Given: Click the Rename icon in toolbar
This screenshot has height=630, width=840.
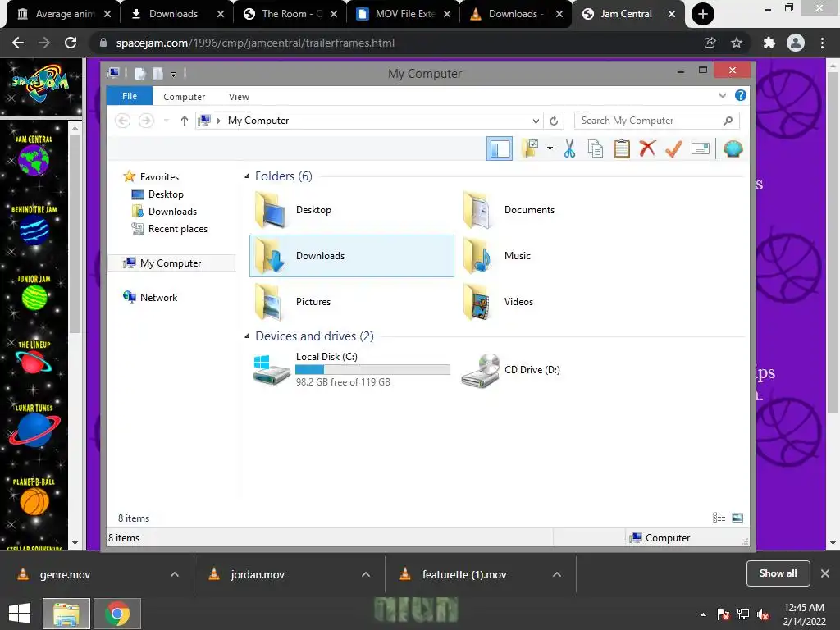Looking at the screenshot, I should tap(701, 148).
